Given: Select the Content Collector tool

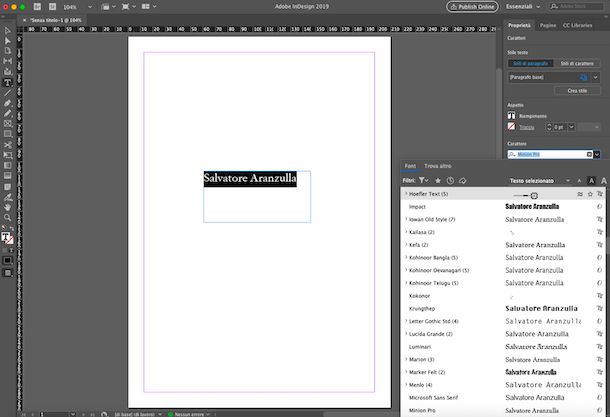Looking at the screenshot, I should (x=7, y=72).
